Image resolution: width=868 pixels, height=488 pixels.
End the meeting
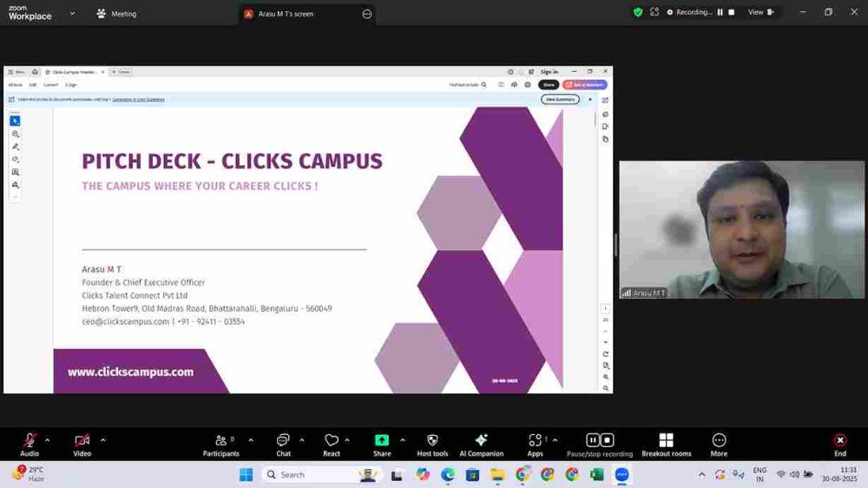pos(839,444)
